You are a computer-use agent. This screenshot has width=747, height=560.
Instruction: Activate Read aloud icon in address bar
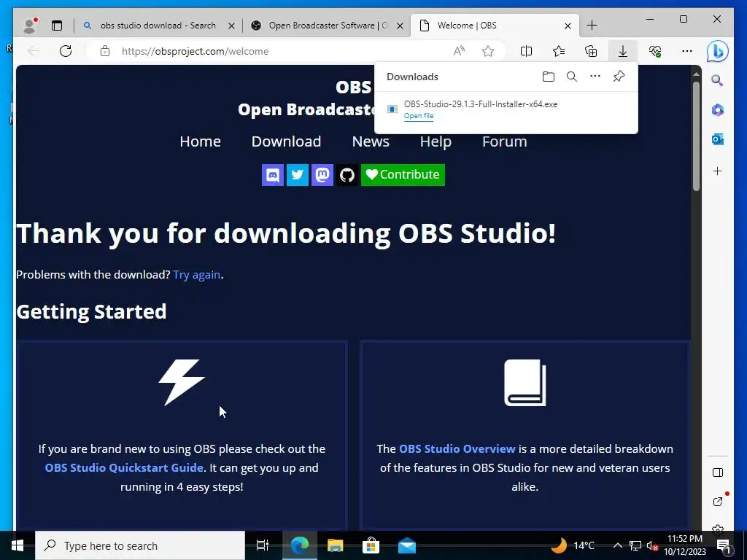click(x=459, y=51)
